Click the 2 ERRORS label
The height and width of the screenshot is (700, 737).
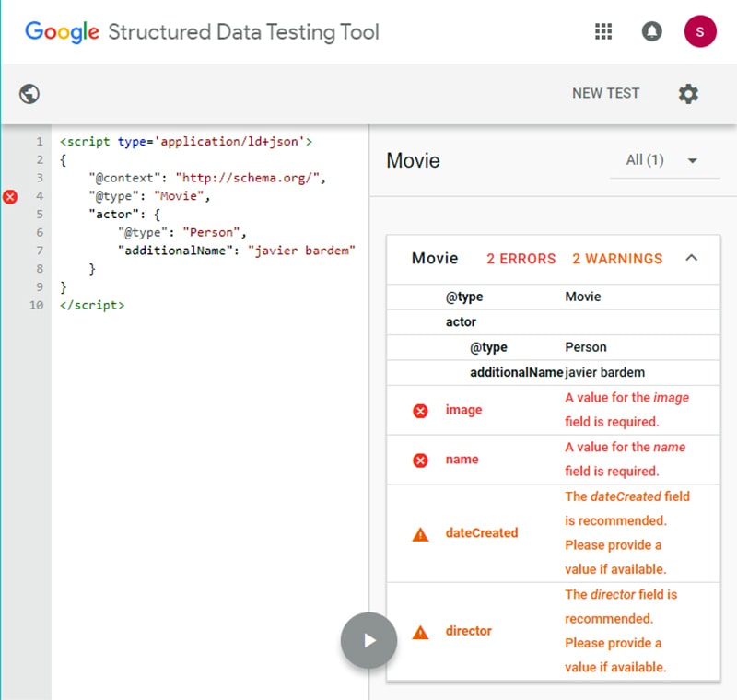521,259
